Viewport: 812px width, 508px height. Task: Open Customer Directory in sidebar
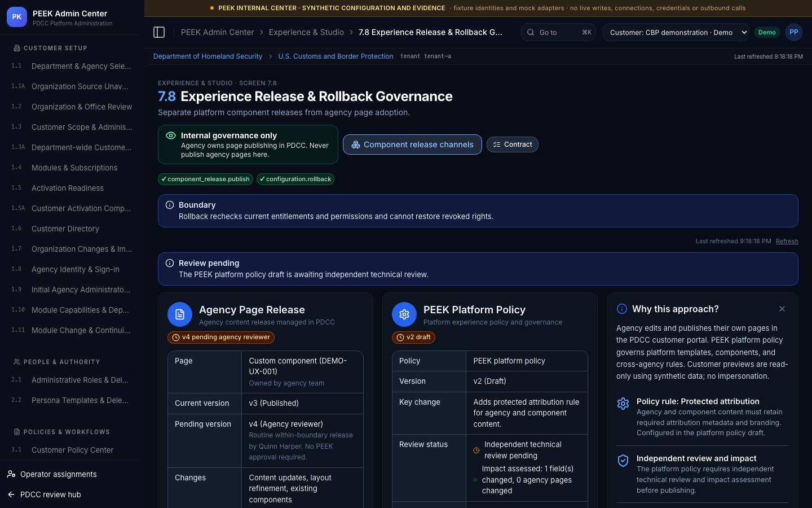(x=72, y=229)
